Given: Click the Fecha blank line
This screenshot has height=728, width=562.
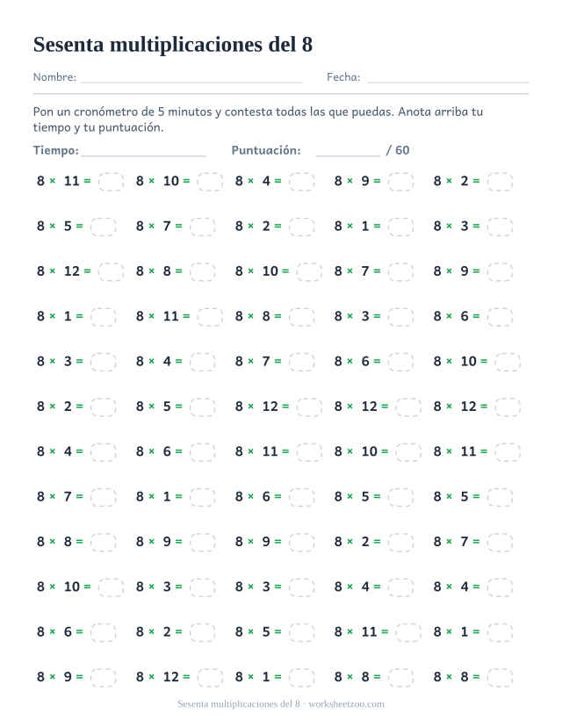Looking at the screenshot, I should pos(448,83).
